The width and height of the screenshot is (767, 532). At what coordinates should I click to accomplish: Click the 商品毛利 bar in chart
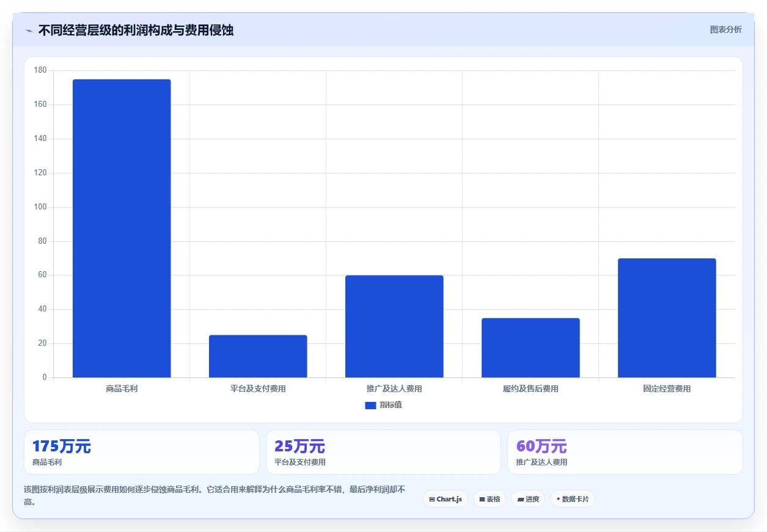[x=122, y=228]
